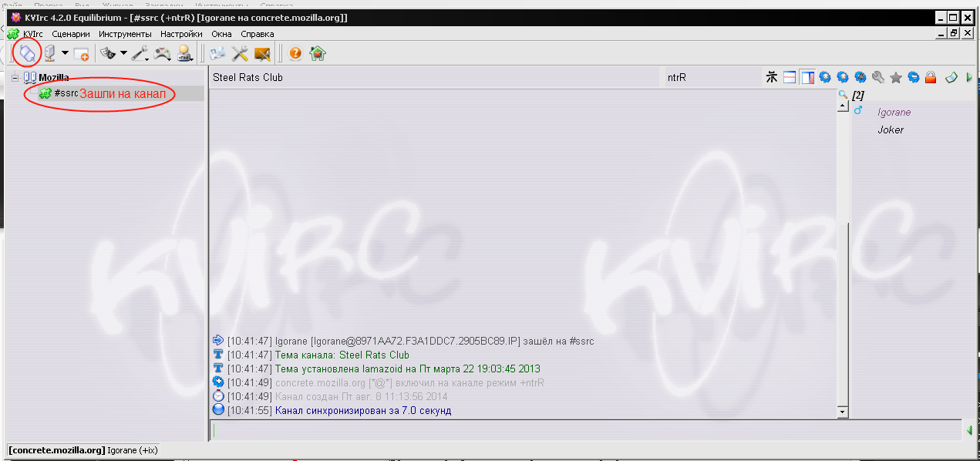Toggle the user list panel visibility
The width and height of the screenshot is (980, 461).
pyautogui.click(x=807, y=77)
